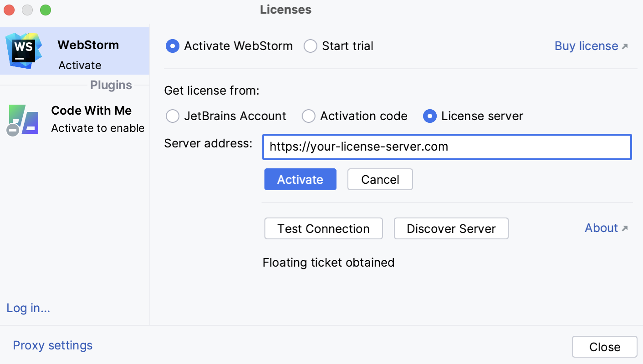
Task: Open Proxy settings
Action: 52,345
